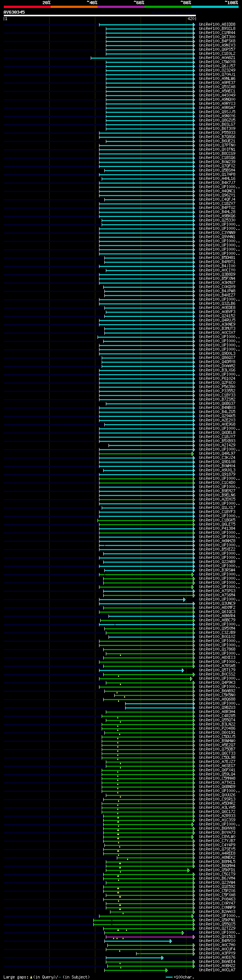The image size is (242, 980).
Task: Pick hit UniRef100_A2E203
Action: [217, 421]
